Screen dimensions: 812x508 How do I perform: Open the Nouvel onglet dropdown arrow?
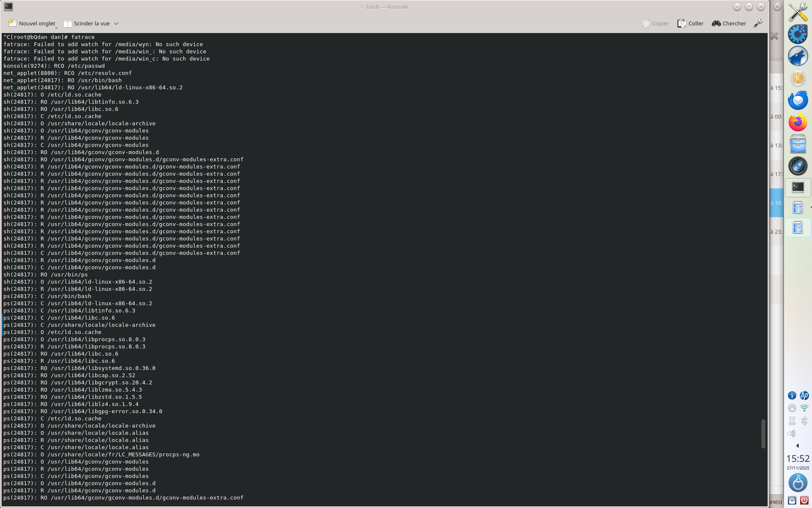point(56,28)
